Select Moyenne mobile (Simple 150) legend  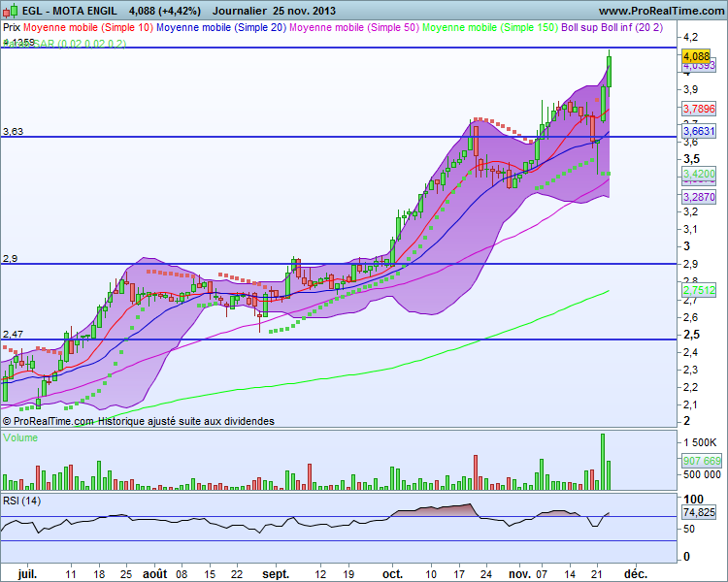[x=490, y=27]
